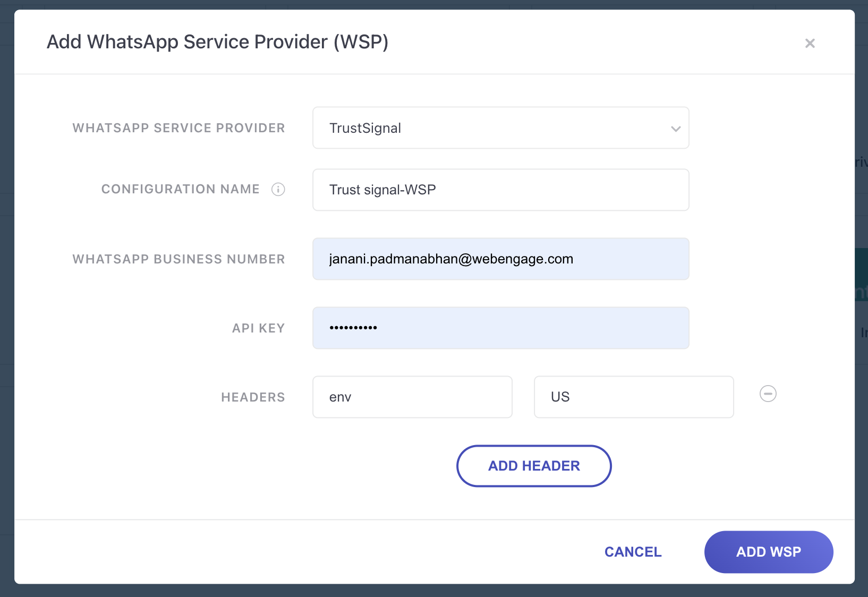Focus the WhatsApp Business Number field
Image resolution: width=868 pixels, height=597 pixels.
coord(500,259)
